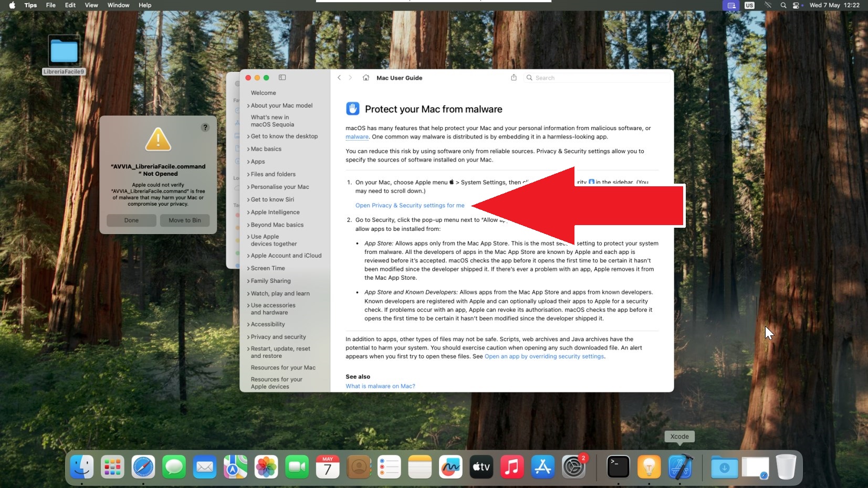The width and height of the screenshot is (868, 488).
Task: Click the Move to Bin button
Action: click(x=185, y=220)
